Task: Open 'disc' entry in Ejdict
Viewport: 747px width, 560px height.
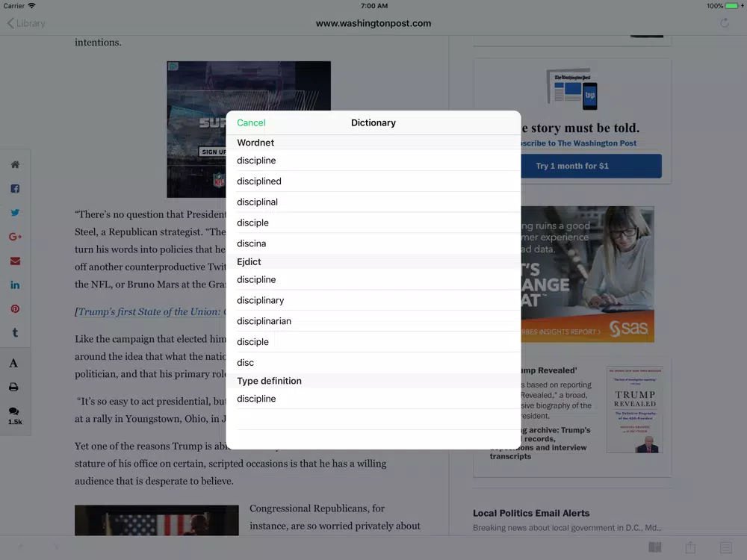Action: (x=373, y=362)
